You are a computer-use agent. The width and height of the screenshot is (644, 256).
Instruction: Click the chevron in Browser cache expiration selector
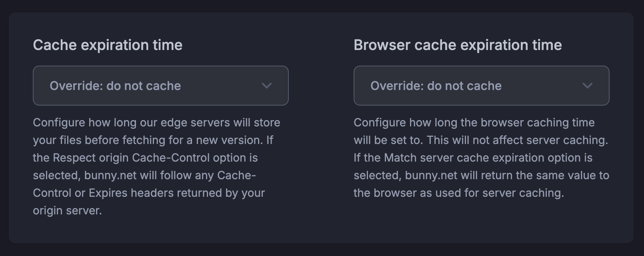587,86
